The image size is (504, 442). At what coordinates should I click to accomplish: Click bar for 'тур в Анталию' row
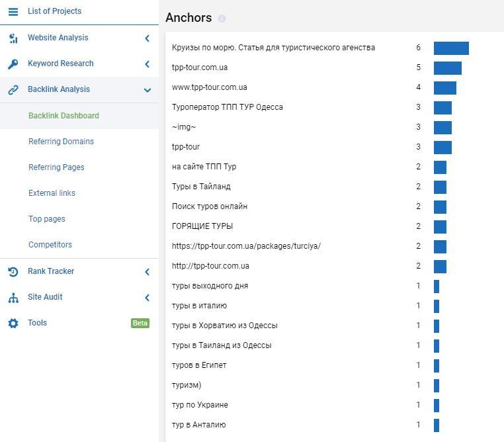(x=437, y=425)
